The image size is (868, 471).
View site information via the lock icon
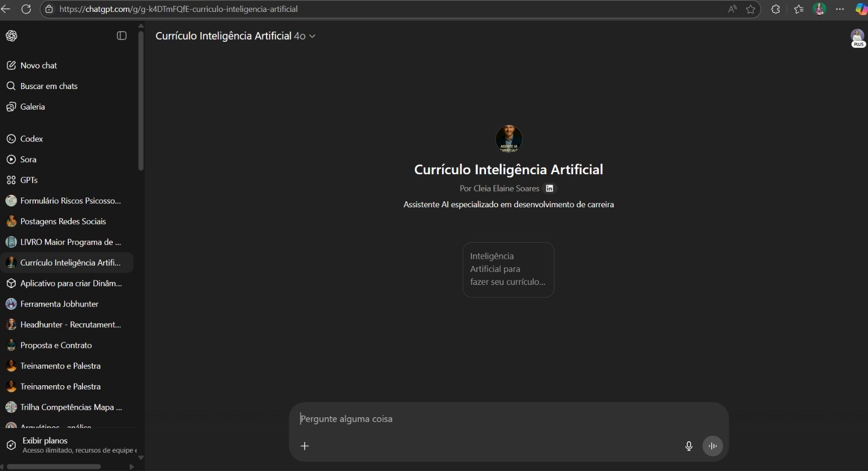click(49, 9)
